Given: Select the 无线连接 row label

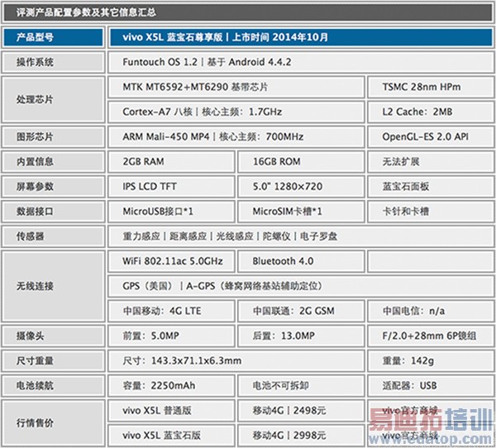Looking at the screenshot, I should [x=53, y=286].
